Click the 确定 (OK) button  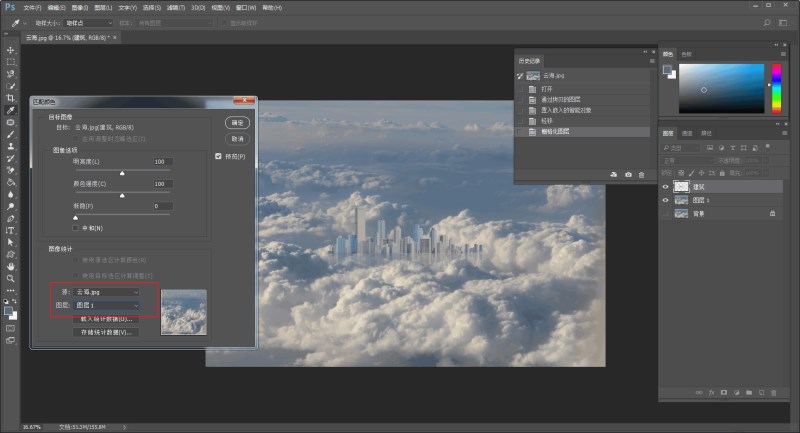click(237, 122)
